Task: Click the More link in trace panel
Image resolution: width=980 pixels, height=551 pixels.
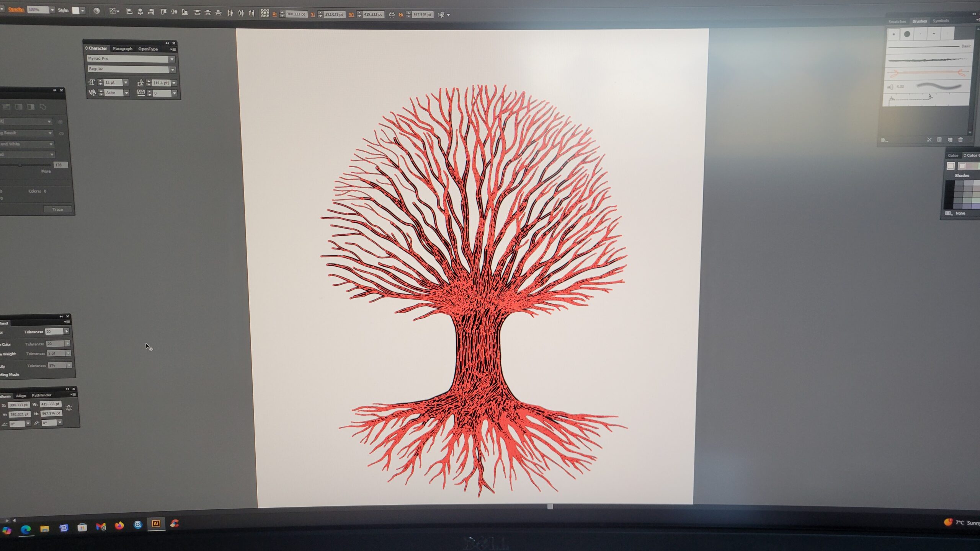Action: tap(46, 171)
